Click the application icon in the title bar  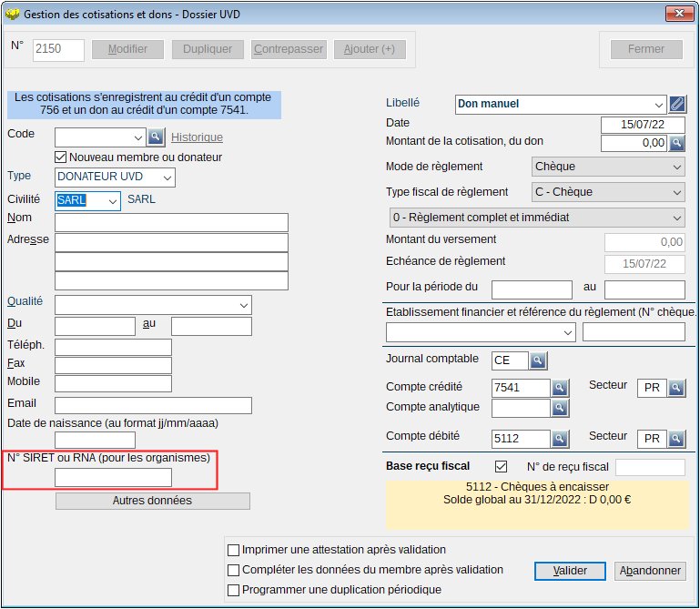coord(12,14)
